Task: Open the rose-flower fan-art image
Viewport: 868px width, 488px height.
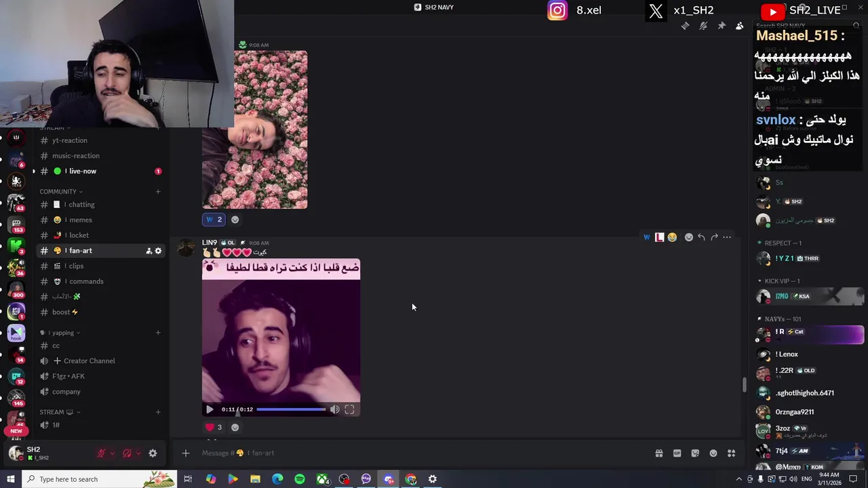Action: pyautogui.click(x=255, y=129)
